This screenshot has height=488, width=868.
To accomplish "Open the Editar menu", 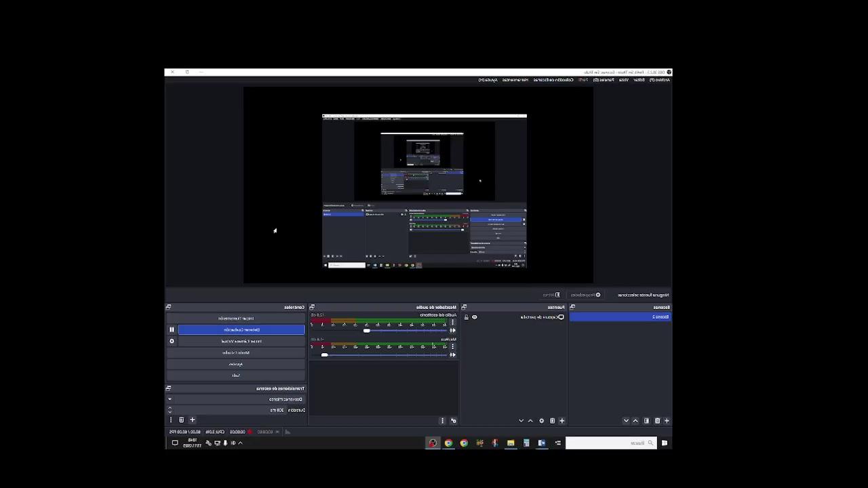I will tap(639, 80).
